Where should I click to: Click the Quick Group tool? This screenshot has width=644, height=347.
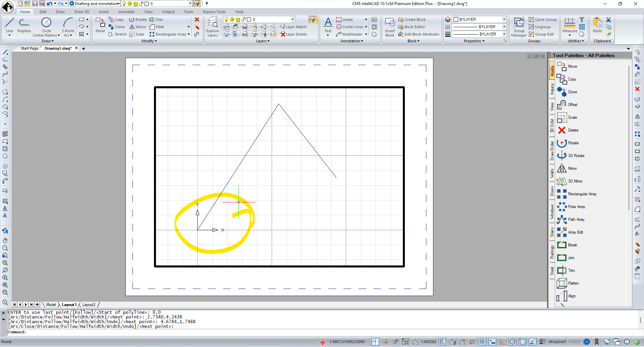tap(543, 19)
